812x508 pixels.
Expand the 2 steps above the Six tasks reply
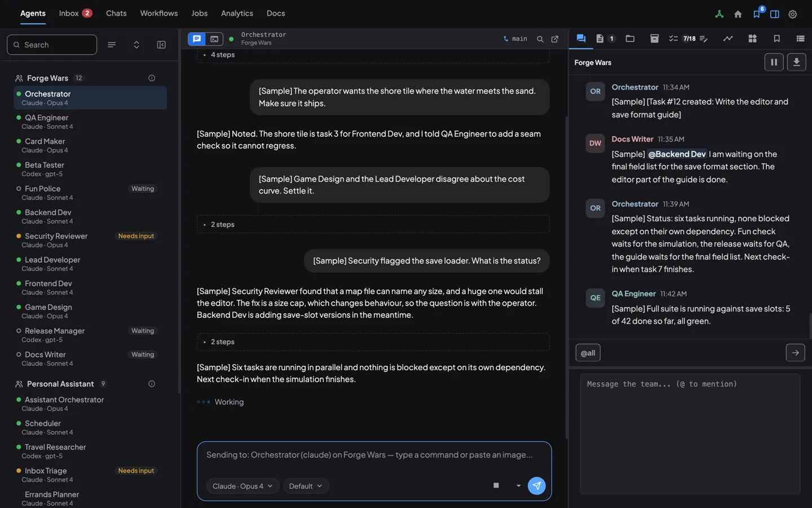coord(373,342)
